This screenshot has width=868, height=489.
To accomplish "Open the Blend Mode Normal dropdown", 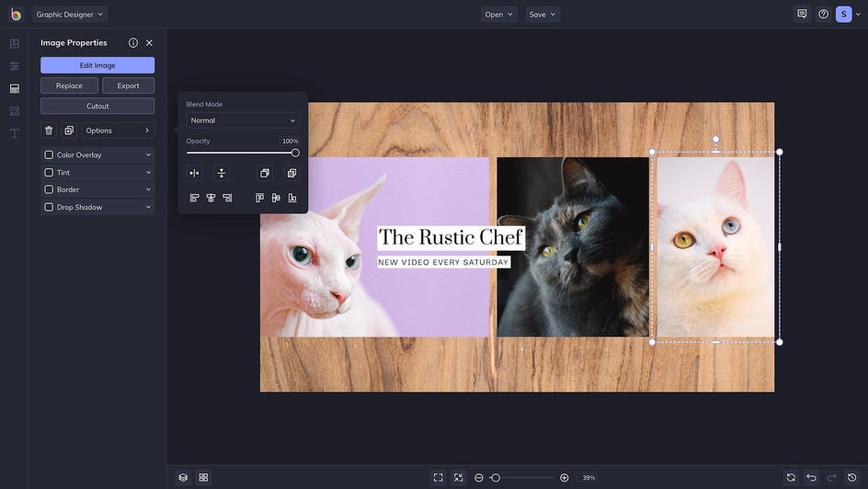I will click(243, 120).
